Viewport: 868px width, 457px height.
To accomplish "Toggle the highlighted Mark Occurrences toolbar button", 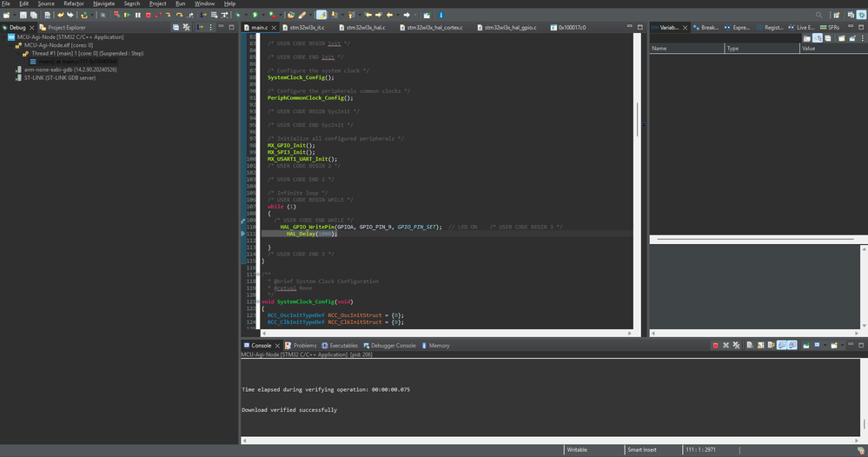I will (x=321, y=15).
